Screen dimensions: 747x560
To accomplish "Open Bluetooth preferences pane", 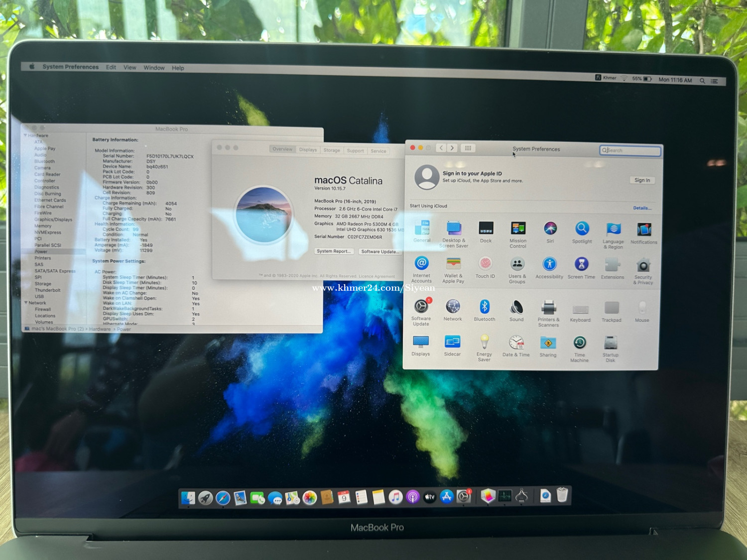I will [485, 310].
